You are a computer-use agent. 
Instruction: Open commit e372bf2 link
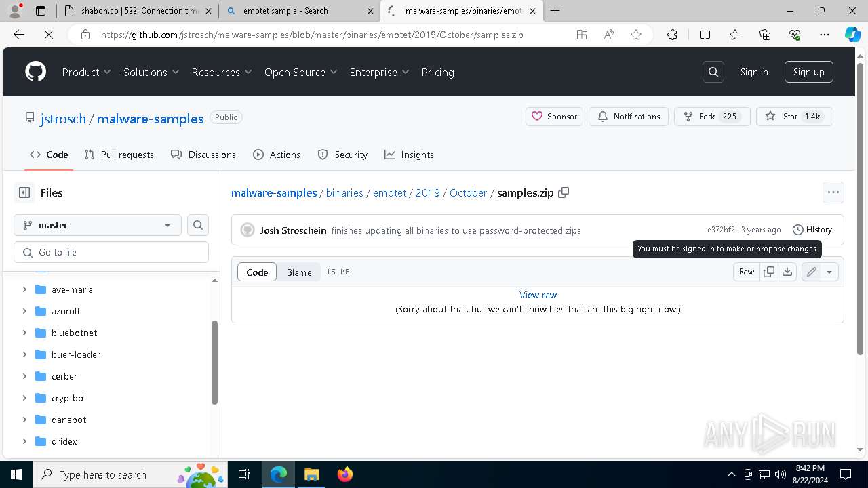(x=721, y=230)
